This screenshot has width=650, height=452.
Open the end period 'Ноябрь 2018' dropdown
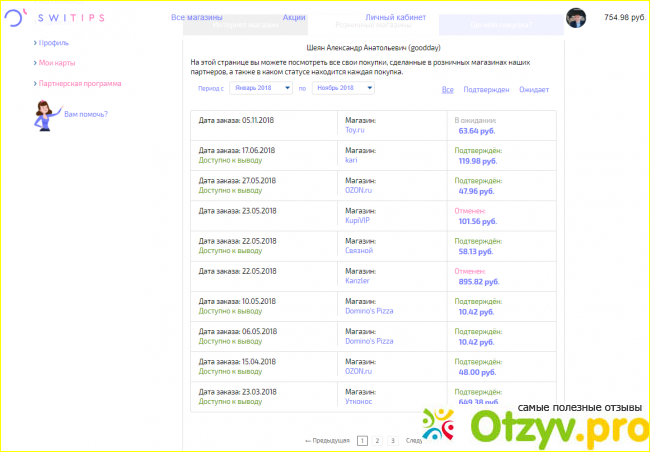tap(343, 89)
